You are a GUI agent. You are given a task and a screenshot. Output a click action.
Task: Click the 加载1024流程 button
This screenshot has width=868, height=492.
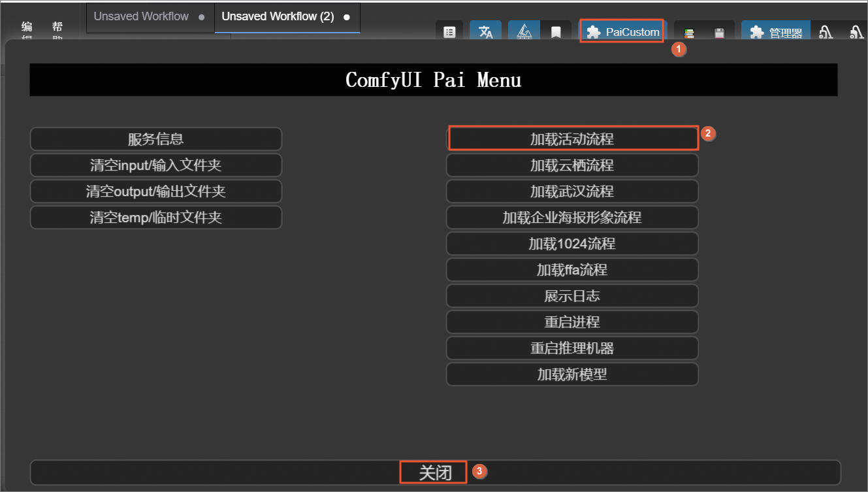(x=572, y=244)
